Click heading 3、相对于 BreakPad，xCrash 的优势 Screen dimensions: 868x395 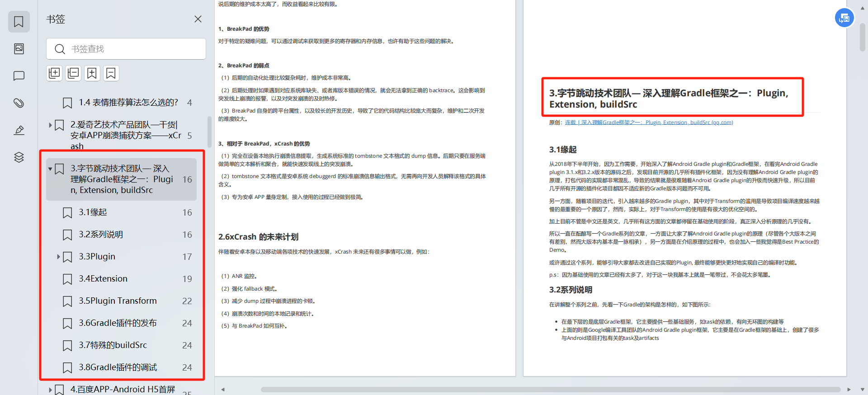(x=264, y=144)
